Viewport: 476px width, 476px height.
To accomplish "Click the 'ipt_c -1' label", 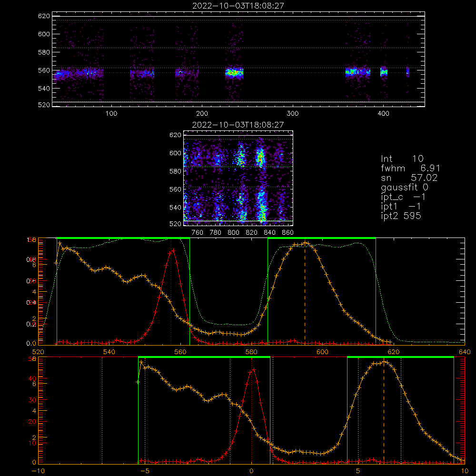I will [x=403, y=197].
